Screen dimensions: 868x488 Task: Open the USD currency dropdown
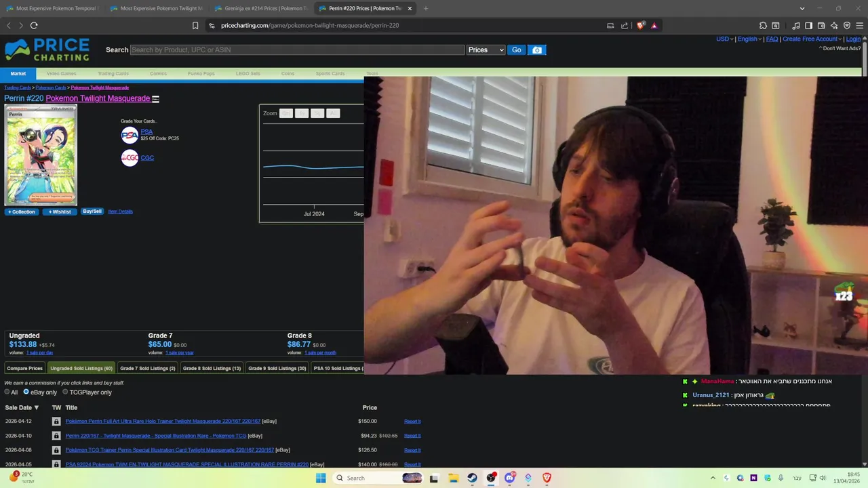[x=724, y=39]
